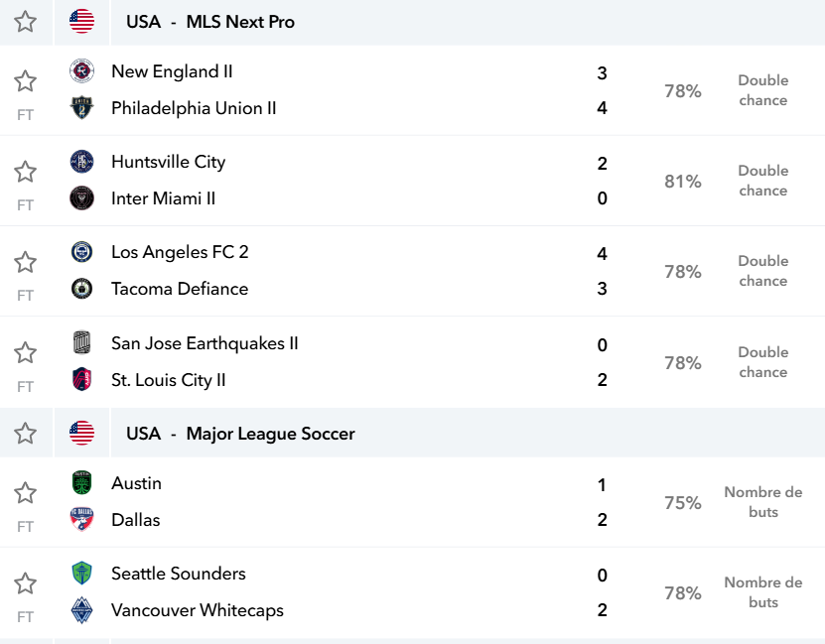
Task: Click the Tacoma Defiance logo
Action: [x=81, y=289]
